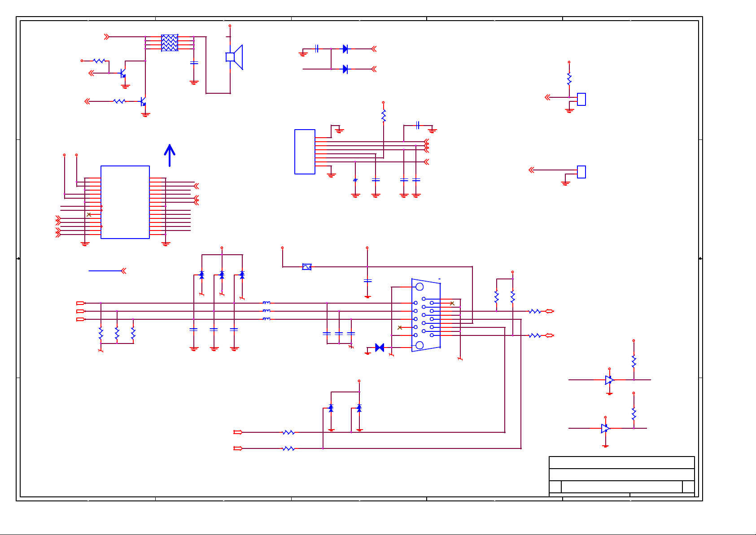The width and height of the screenshot is (756, 535).
Task: Select the lower diode of the top-center pair
Action: pos(345,69)
